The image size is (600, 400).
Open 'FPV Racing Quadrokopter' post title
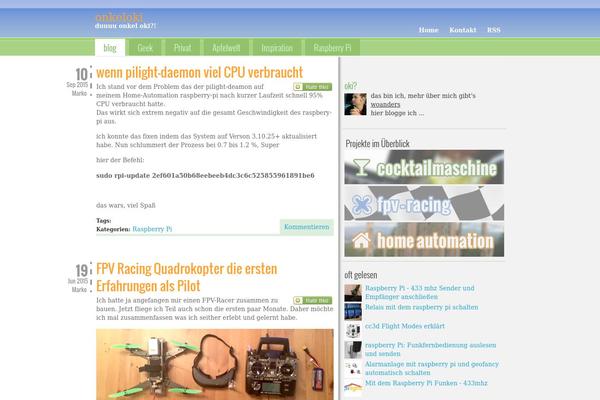pos(187,277)
